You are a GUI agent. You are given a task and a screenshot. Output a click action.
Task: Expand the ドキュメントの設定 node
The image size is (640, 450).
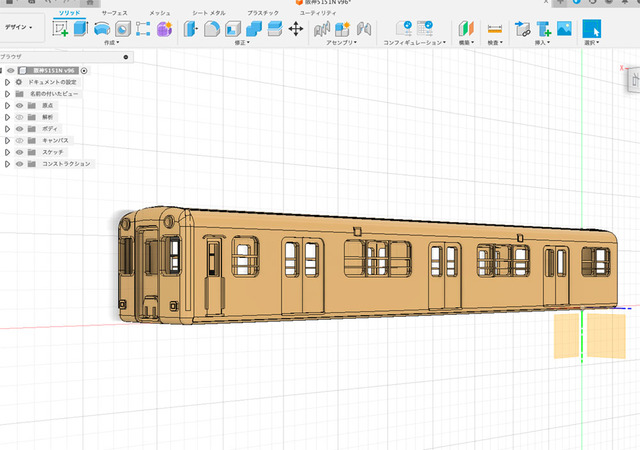(7, 82)
